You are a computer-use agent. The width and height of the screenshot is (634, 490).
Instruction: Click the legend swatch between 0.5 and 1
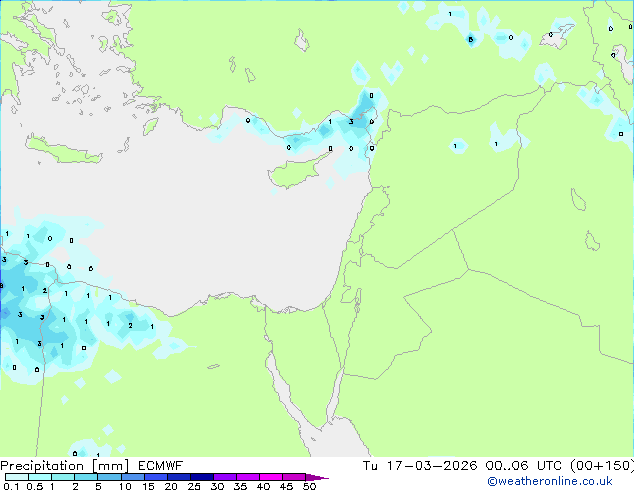click(x=40, y=477)
